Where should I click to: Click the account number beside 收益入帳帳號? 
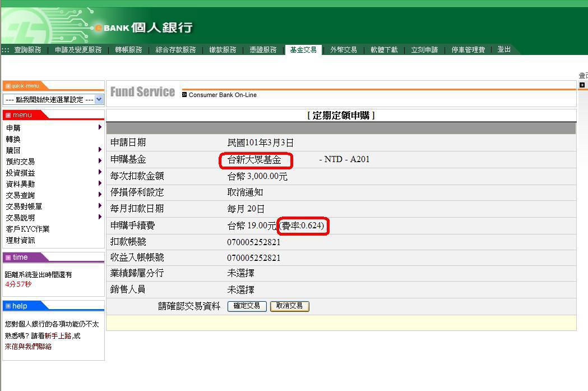click(254, 258)
